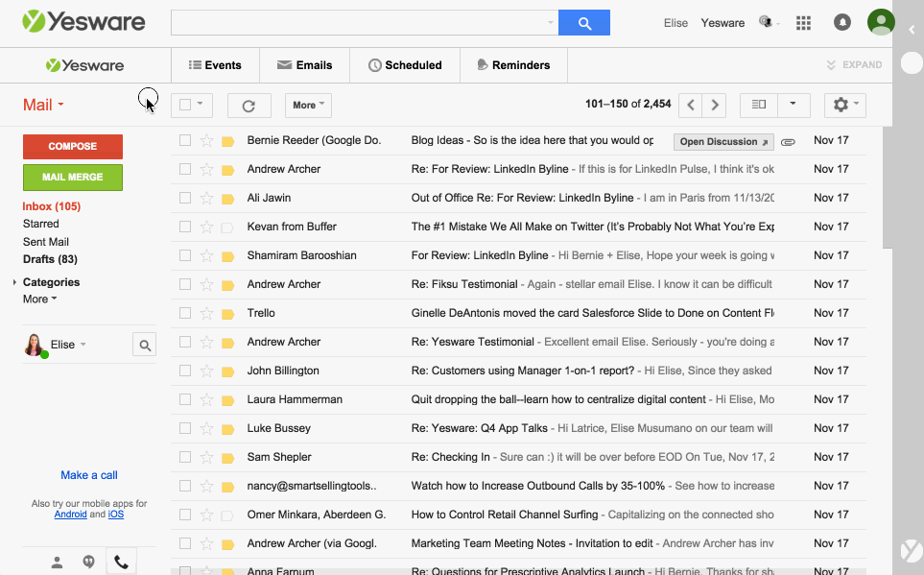Open the iOS app link
Screen dimensions: 924x575
coord(116,515)
